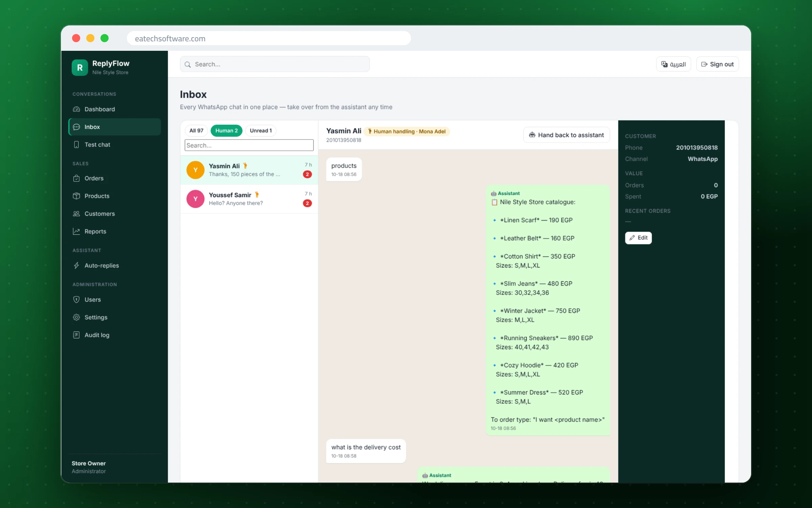Click human-handling icon next to Yasmin Ali name
Viewport: 812px width, 508px height.
(245, 166)
